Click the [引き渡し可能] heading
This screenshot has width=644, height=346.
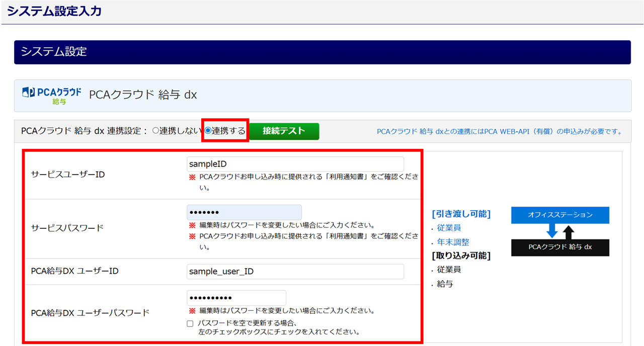pos(461,214)
